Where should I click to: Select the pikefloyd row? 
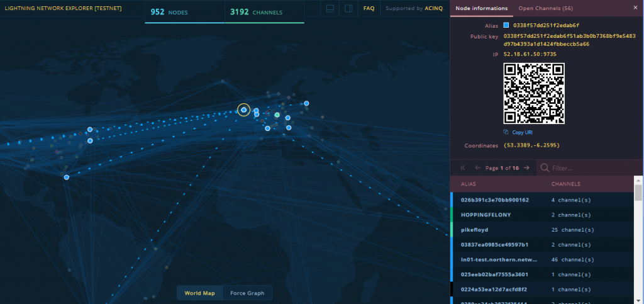(542, 230)
